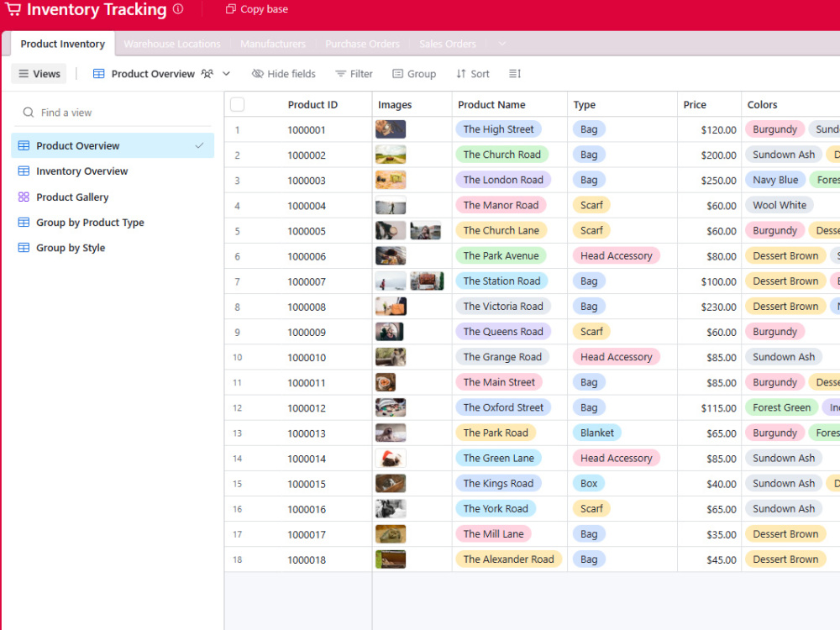Image resolution: width=840 pixels, height=630 pixels.
Task: Click the Head Accessory tag in row 6
Action: pyautogui.click(x=617, y=255)
